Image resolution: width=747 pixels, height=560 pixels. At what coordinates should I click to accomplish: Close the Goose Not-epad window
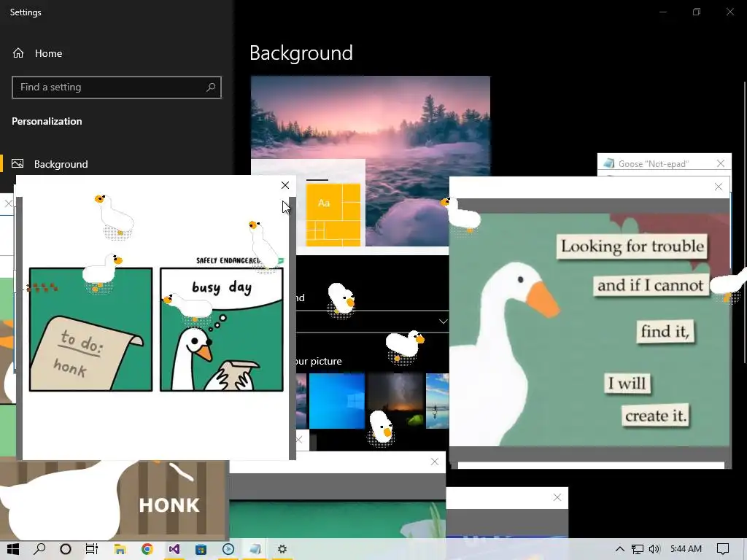coord(720,163)
